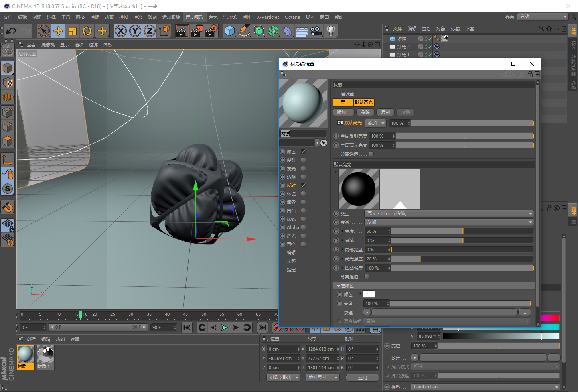The width and height of the screenshot is (578, 392).
Task: Click the X position input field
Action: click(283, 349)
